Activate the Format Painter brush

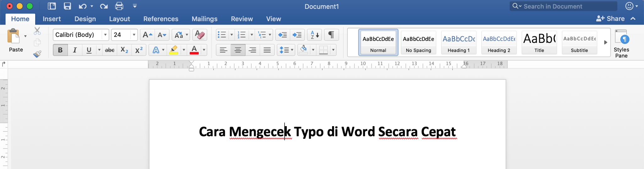point(37,54)
